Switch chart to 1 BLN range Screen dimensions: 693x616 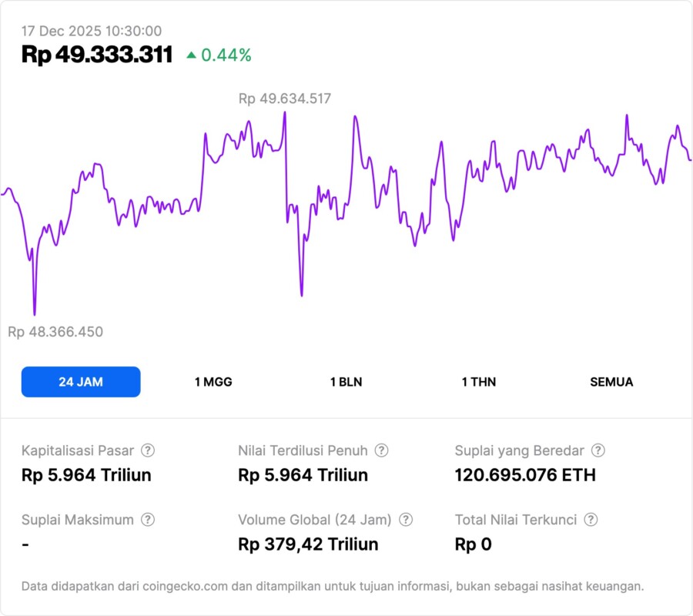pyautogui.click(x=346, y=382)
